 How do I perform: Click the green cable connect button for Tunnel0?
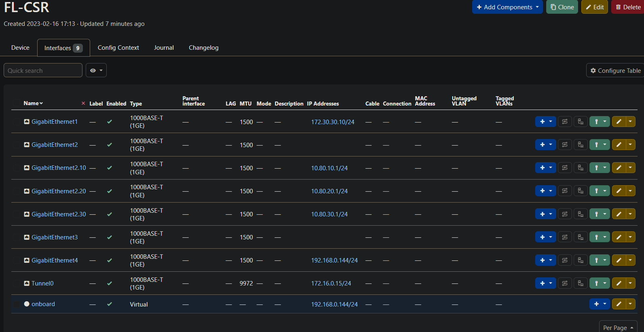600,283
